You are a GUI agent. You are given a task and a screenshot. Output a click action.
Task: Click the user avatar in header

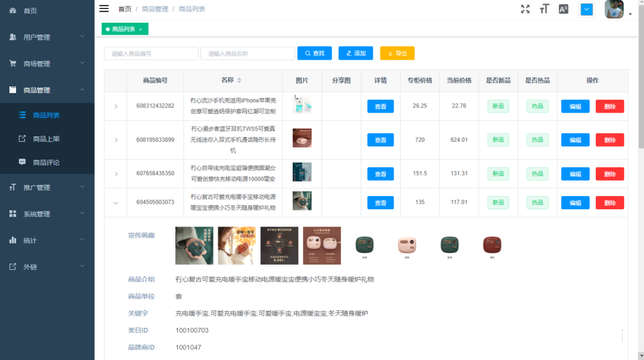click(x=614, y=10)
